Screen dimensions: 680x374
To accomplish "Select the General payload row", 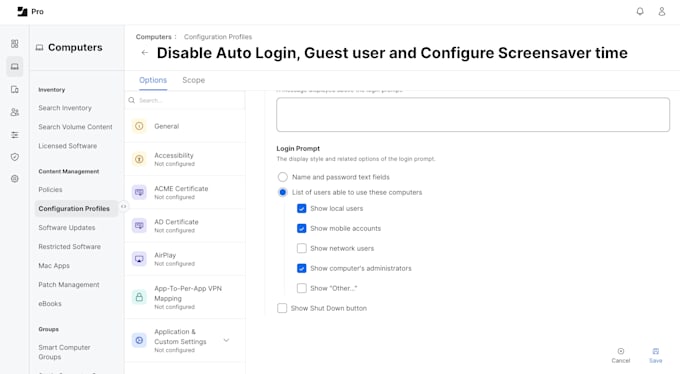I will coord(185,126).
